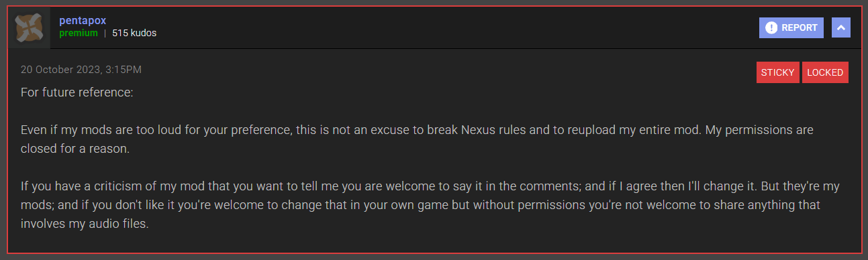This screenshot has width=868, height=260.
Task: Report this comment using the REPORT button
Action: point(791,27)
